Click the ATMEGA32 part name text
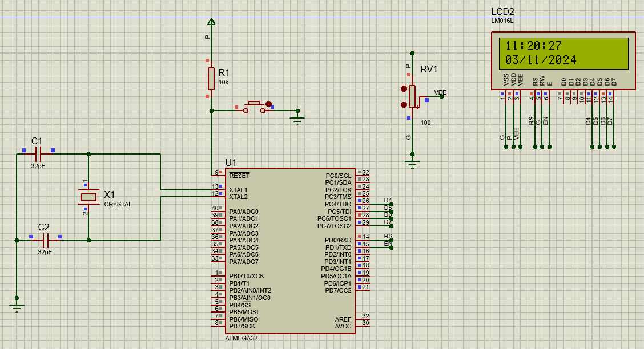Viewport: 644px width, 349px height. [241, 338]
